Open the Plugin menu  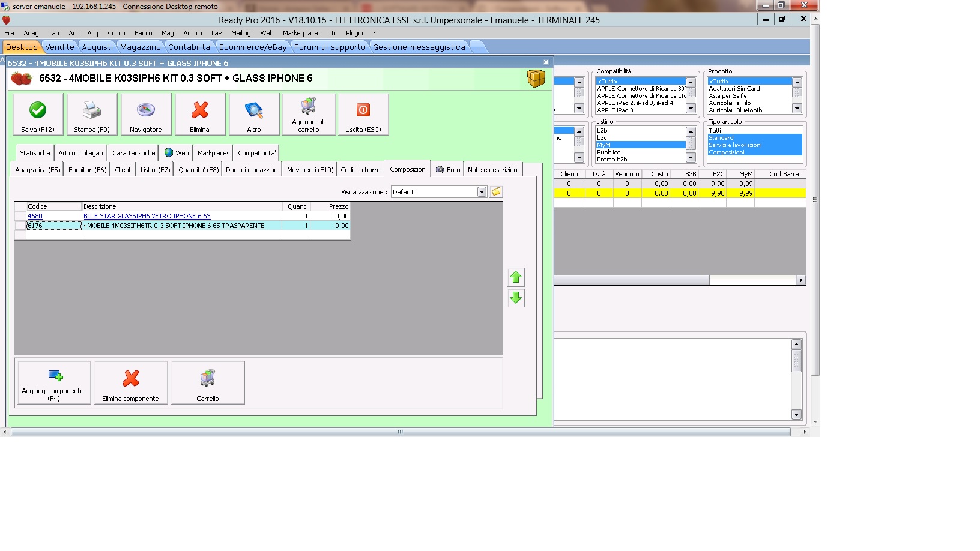tap(354, 33)
